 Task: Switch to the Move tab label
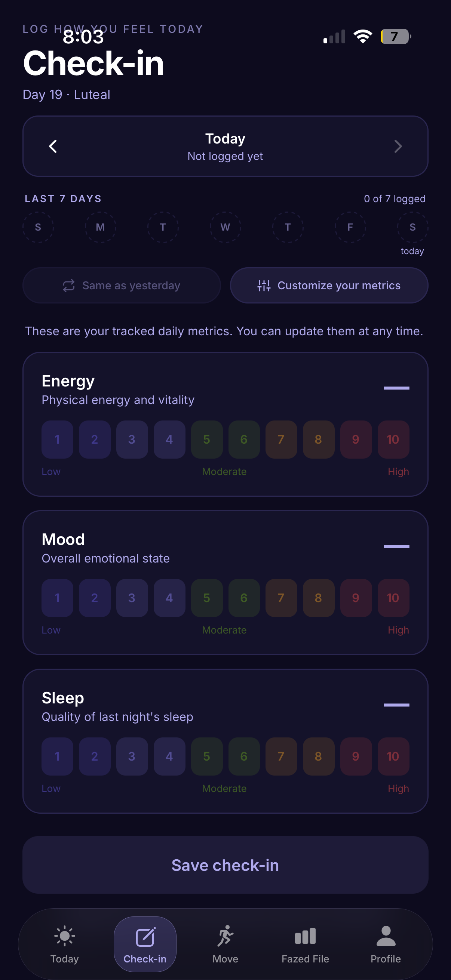pyautogui.click(x=225, y=959)
